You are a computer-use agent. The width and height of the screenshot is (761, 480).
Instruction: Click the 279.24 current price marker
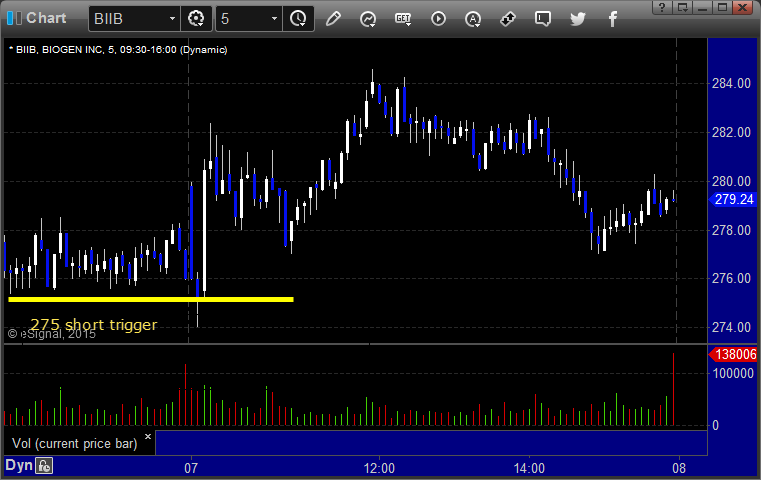point(733,199)
